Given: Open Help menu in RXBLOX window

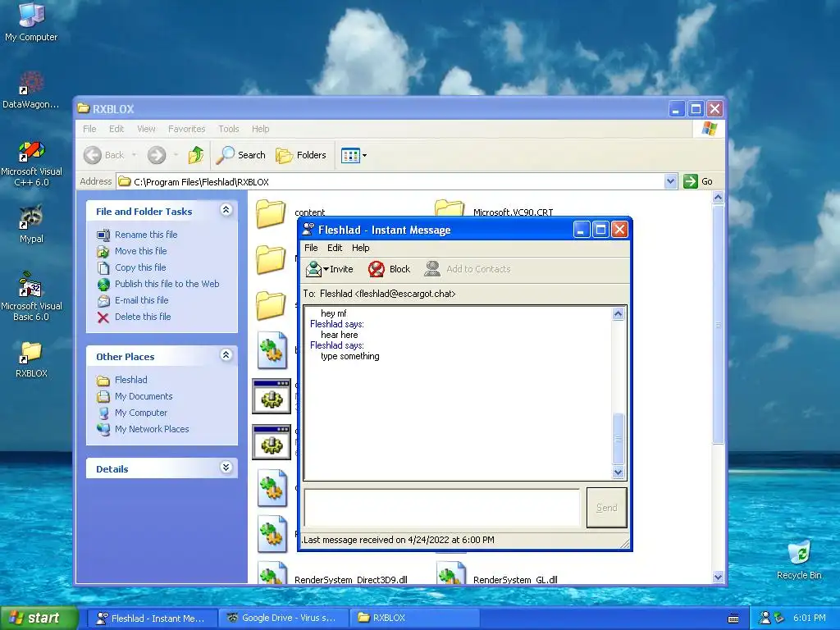Looking at the screenshot, I should coord(260,129).
